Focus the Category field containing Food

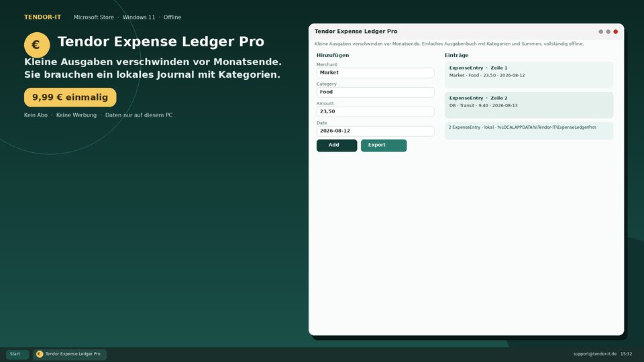click(376, 92)
